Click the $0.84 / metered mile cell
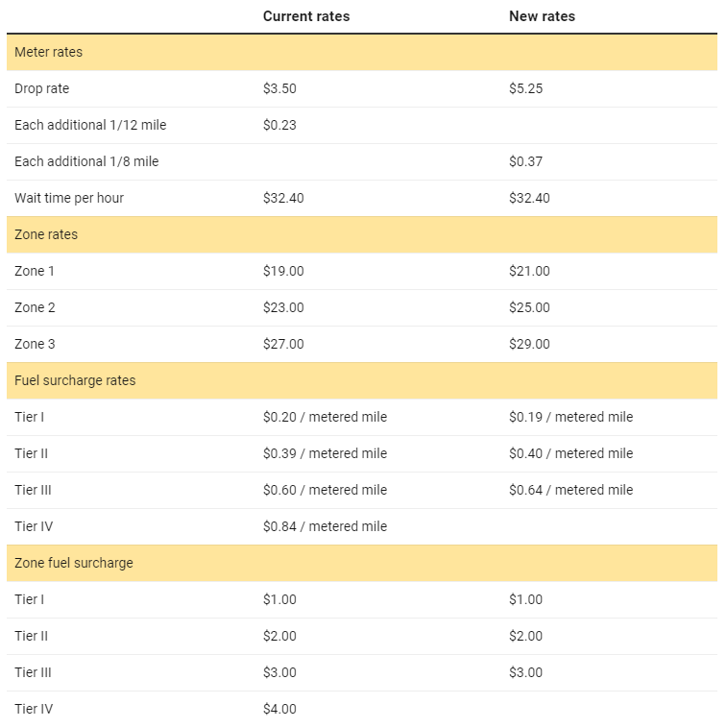This screenshot has height=728, width=727. pos(325,526)
